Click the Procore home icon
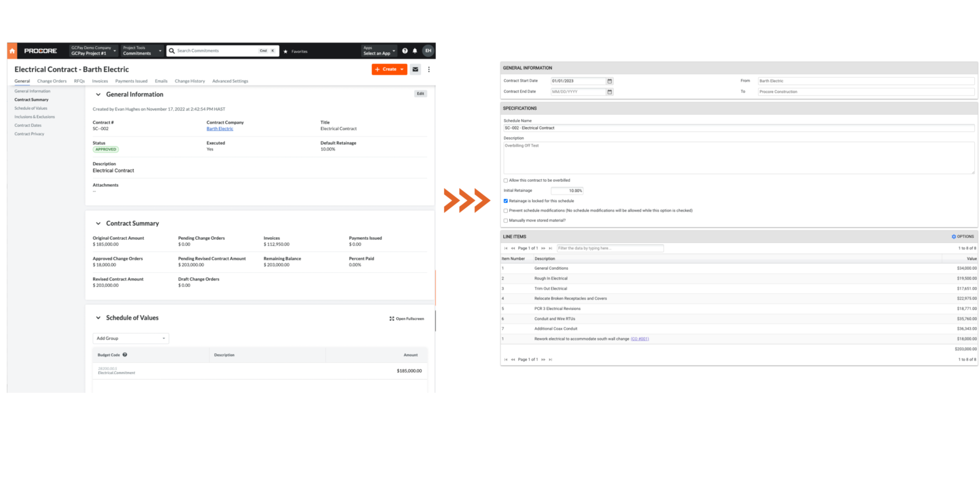The height and width of the screenshot is (486, 980). pyautogui.click(x=11, y=50)
